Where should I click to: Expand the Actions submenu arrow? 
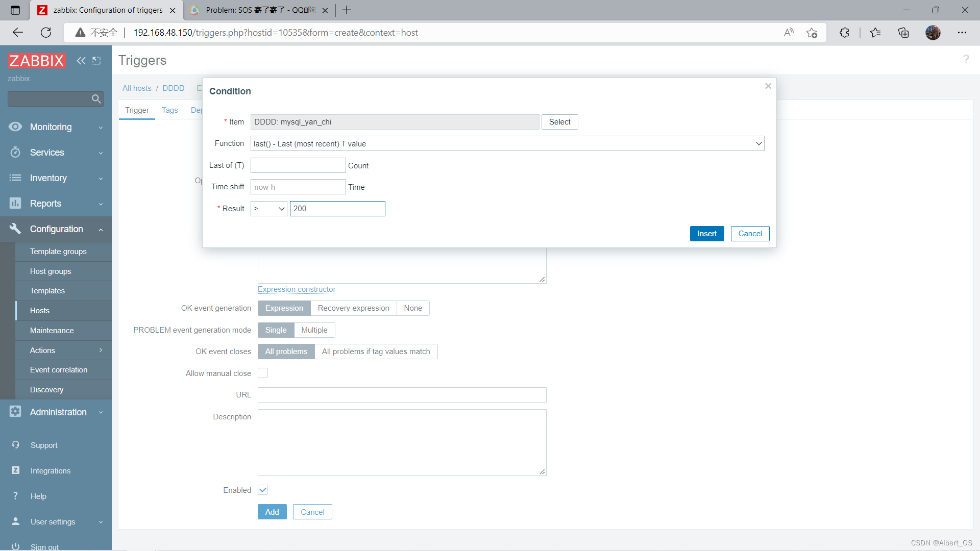point(101,350)
